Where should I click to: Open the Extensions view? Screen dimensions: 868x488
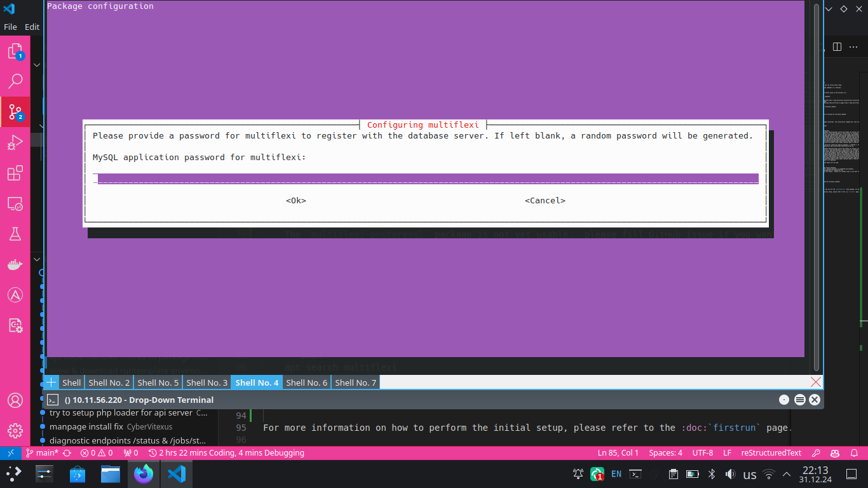(15, 173)
